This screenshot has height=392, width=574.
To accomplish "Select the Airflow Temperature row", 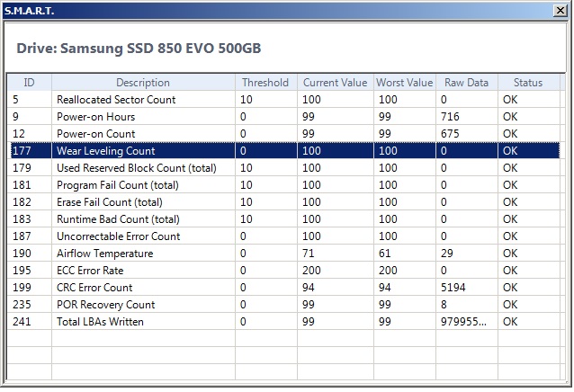I will [x=283, y=253].
